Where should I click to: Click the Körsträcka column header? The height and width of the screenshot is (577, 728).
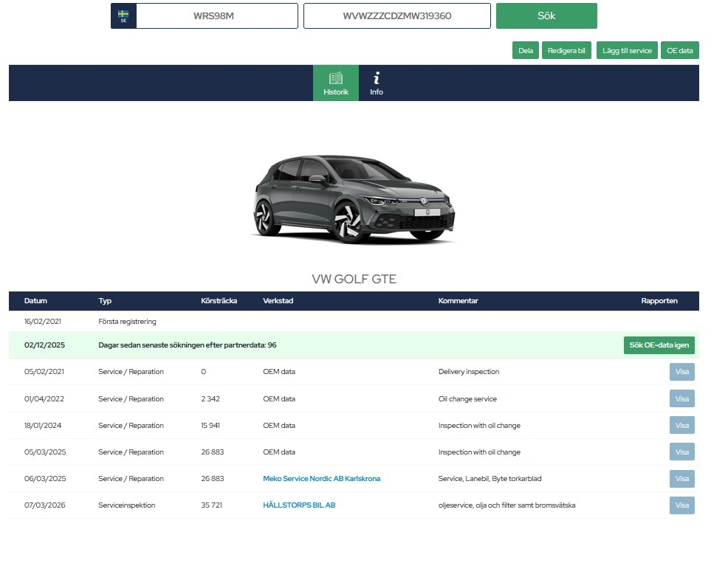pos(219,300)
